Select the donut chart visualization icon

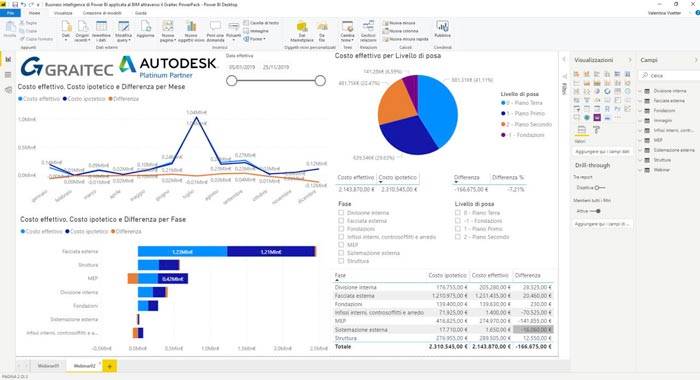tap(607, 91)
